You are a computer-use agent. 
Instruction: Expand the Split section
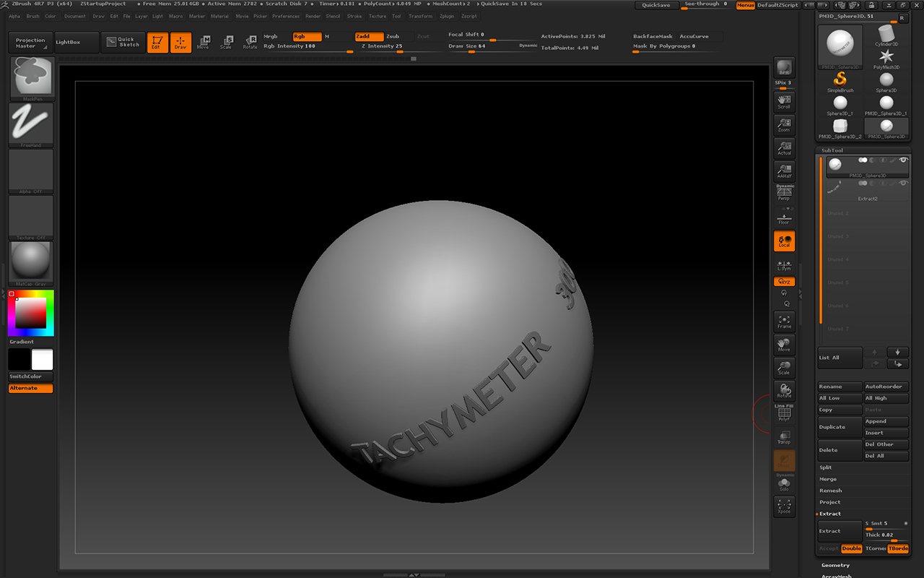[826, 467]
